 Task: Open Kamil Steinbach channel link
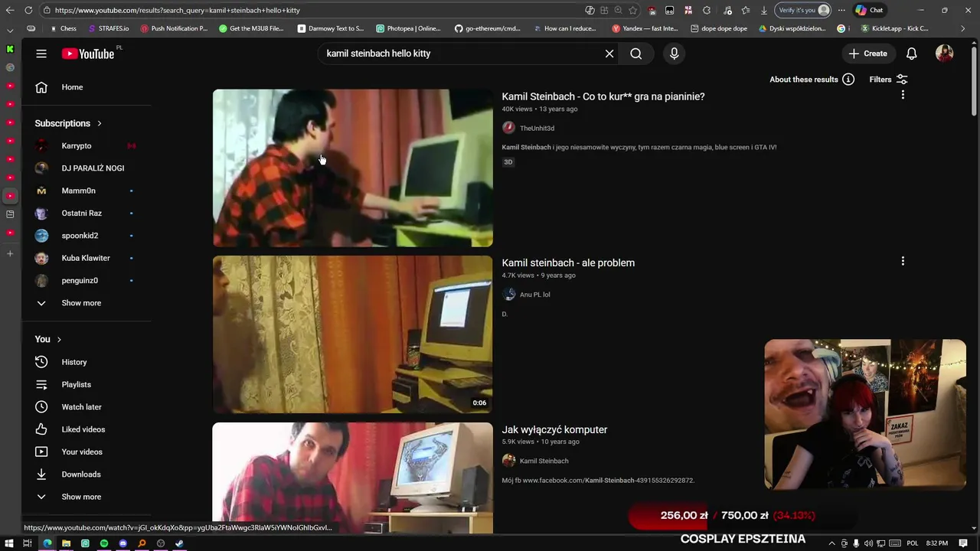pos(544,461)
